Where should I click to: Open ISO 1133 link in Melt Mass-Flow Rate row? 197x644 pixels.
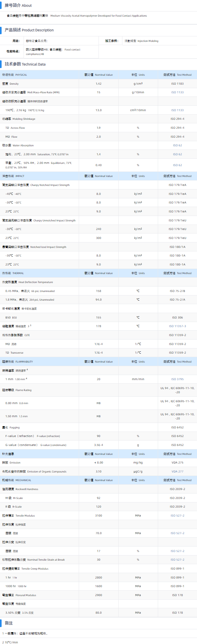[x=177, y=92]
